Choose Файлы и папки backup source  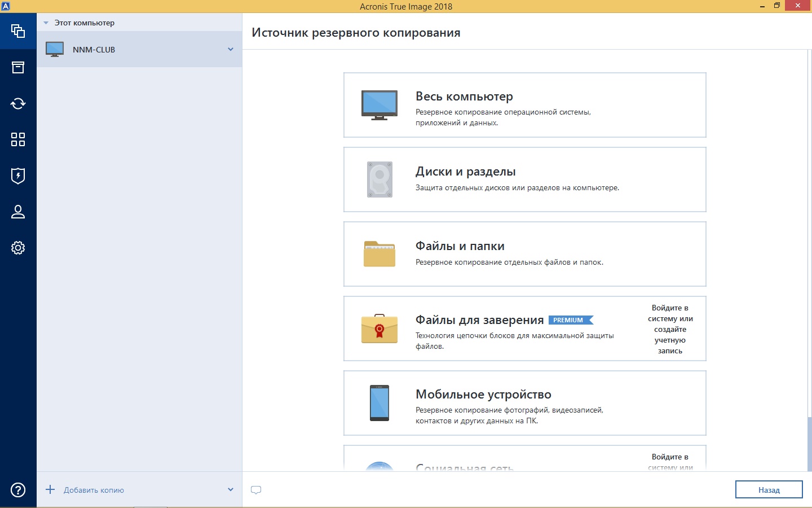pos(525,254)
